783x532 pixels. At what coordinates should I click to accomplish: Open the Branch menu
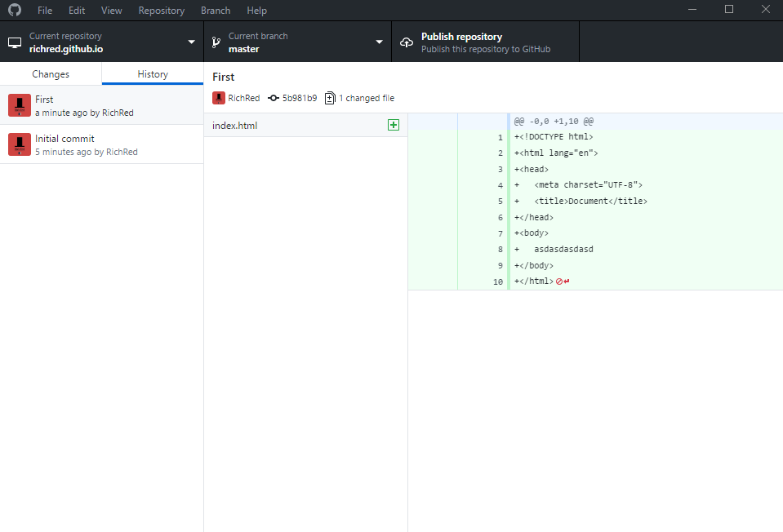click(215, 10)
